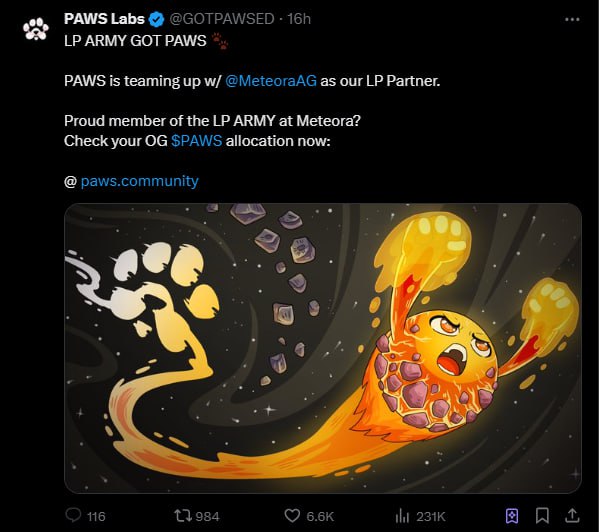The width and height of the screenshot is (599, 532).
Task: Click the purple extension bookmark icon
Action: click(512, 516)
